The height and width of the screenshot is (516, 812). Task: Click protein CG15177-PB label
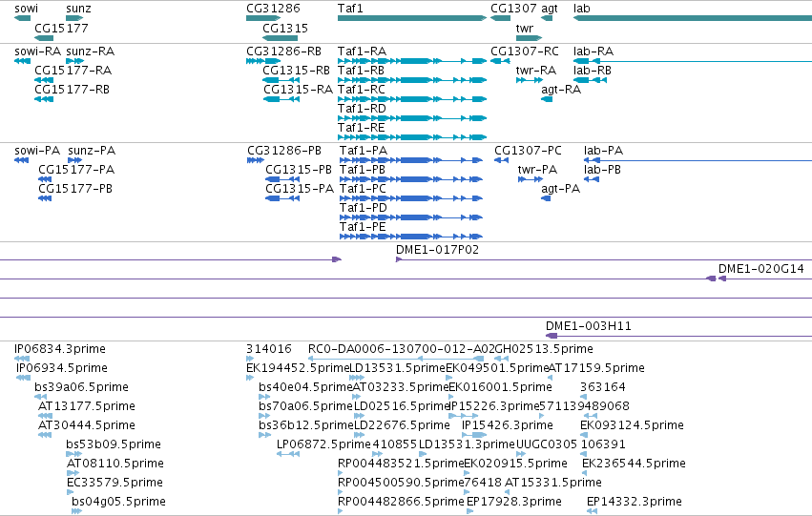75,189
